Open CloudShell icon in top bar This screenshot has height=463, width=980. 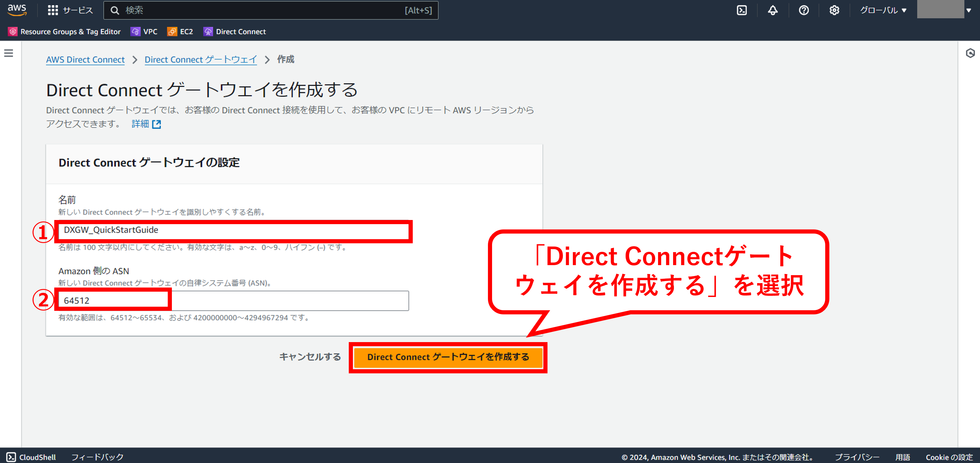tap(741, 10)
